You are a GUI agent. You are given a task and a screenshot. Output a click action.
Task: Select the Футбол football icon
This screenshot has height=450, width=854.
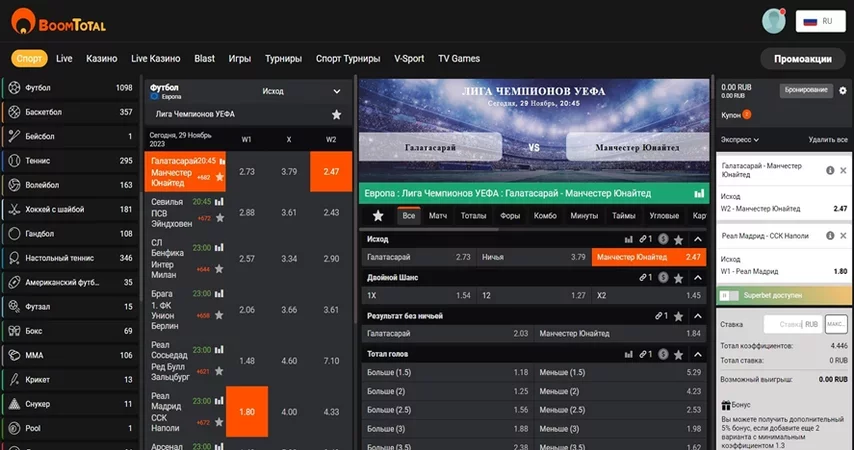(x=15, y=87)
